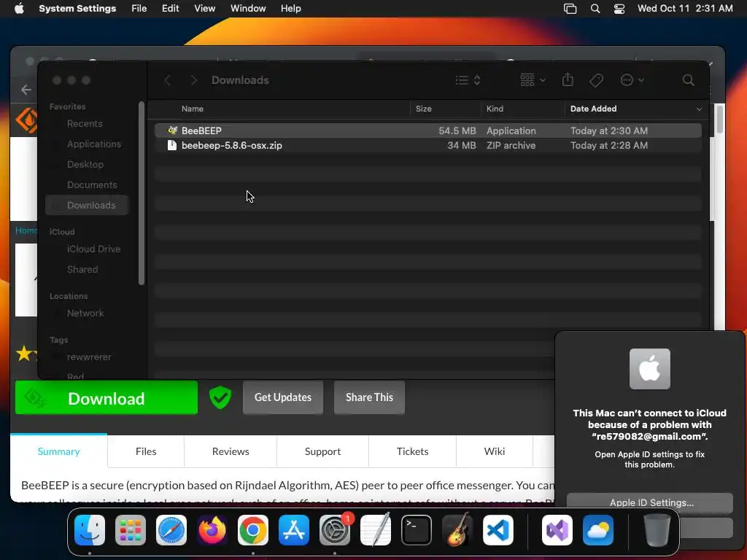Open App Store from the Dock
The image size is (747, 560).
click(x=294, y=530)
